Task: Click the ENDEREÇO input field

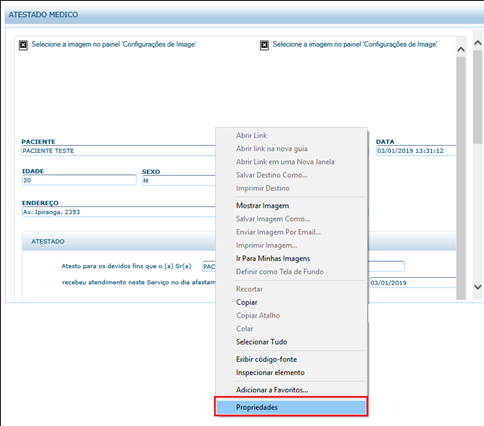Action: point(118,212)
